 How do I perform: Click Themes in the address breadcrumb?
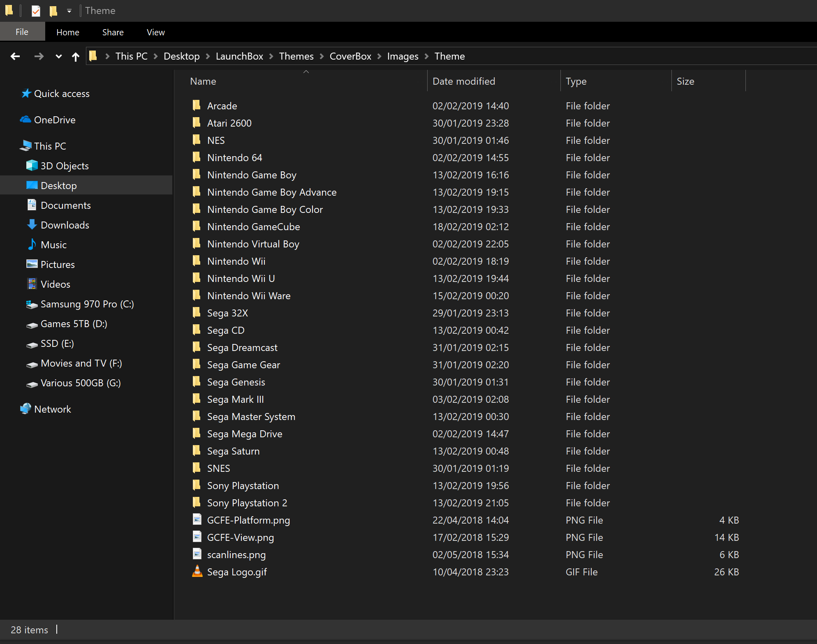point(296,56)
